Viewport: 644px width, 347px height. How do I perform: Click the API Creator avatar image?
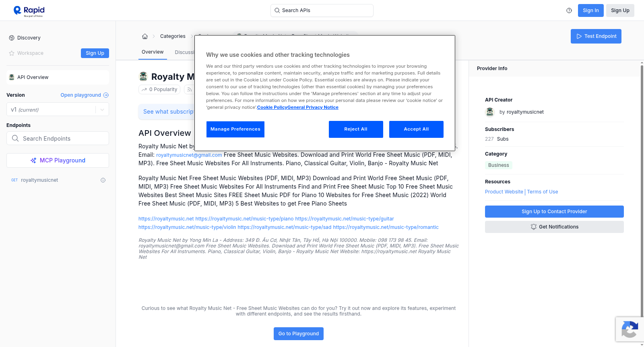(490, 112)
